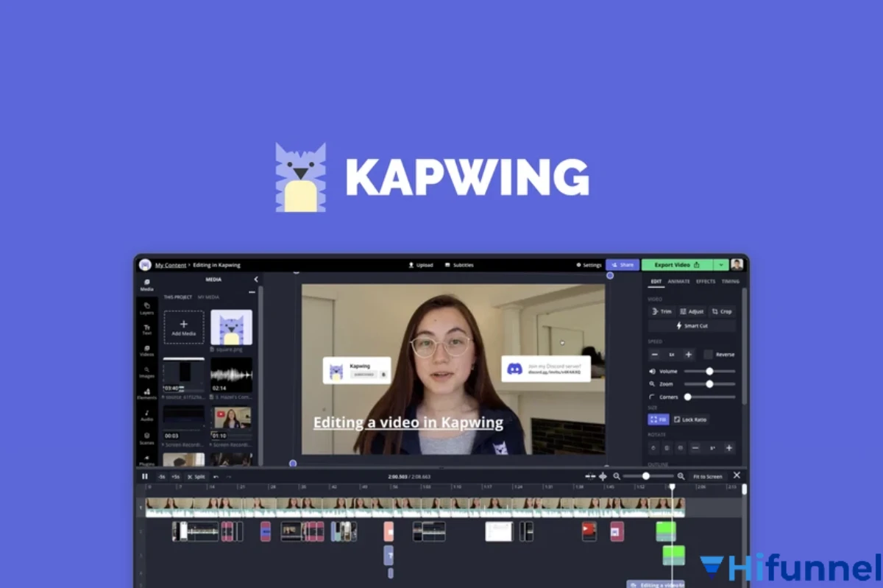Click the Trim button

pos(662,311)
